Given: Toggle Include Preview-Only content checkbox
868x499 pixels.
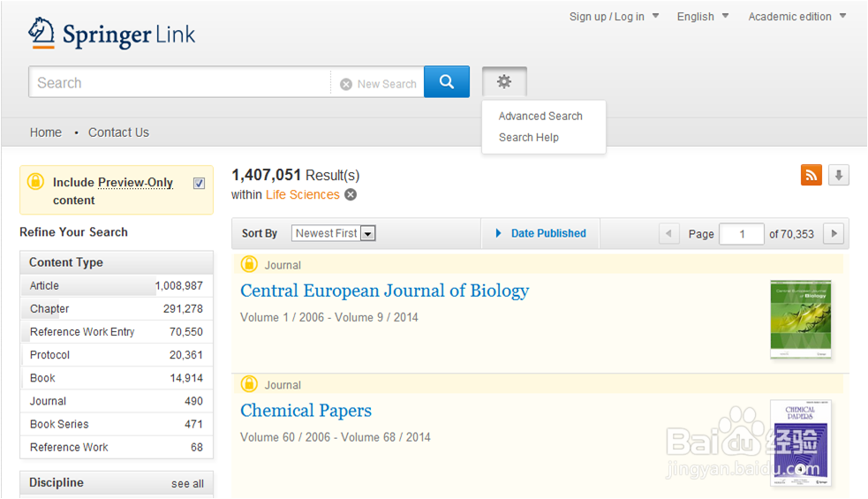Looking at the screenshot, I should coord(199,184).
